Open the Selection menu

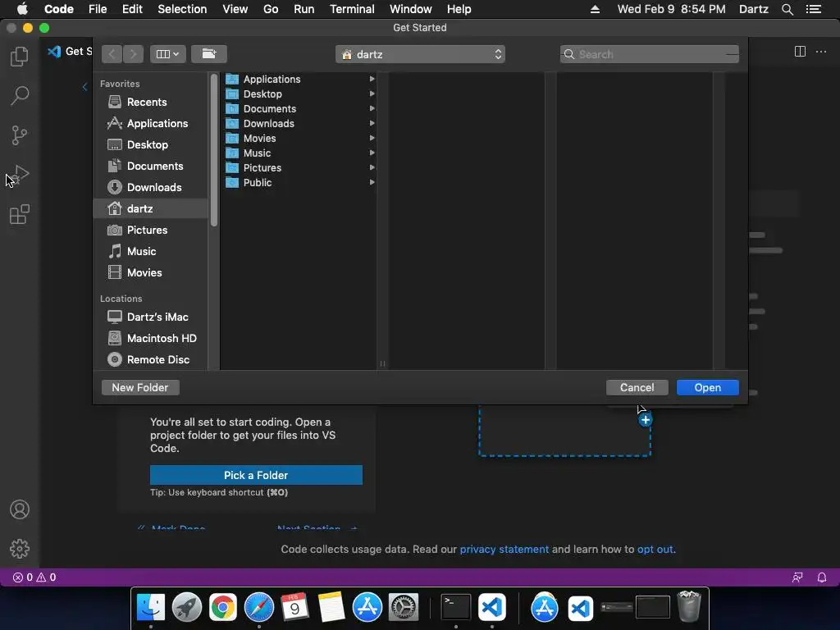(x=182, y=9)
